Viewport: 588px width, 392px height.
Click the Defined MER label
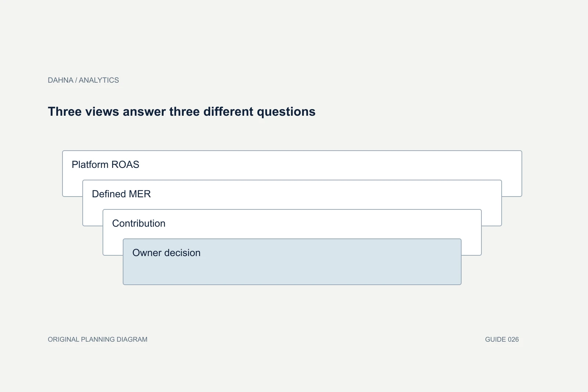[x=121, y=194]
